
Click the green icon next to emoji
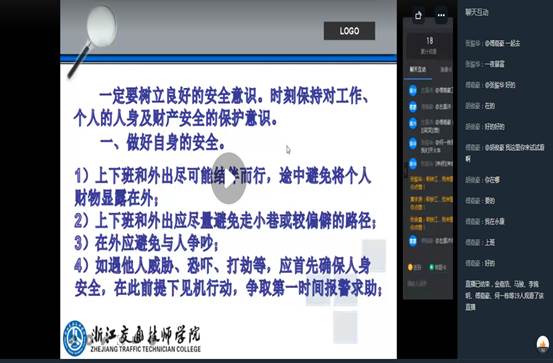(431, 267)
